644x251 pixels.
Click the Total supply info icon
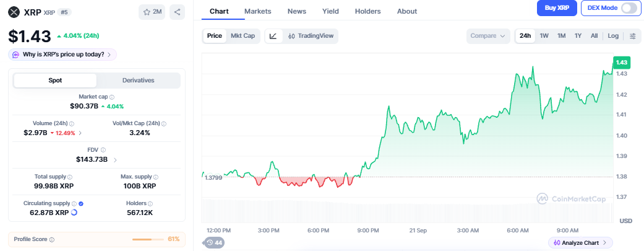click(x=70, y=177)
